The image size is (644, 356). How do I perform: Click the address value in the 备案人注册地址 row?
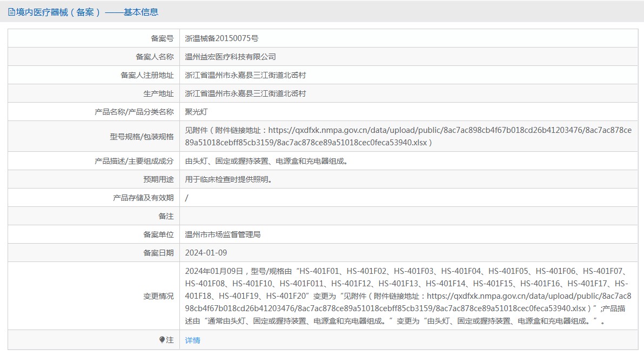(x=245, y=75)
